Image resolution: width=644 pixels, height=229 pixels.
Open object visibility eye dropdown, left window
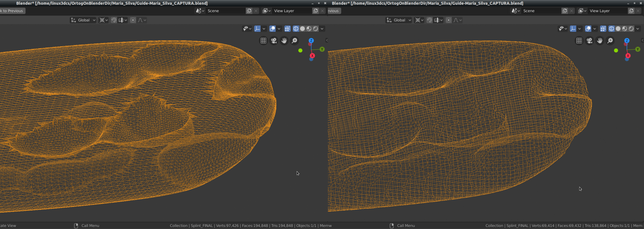pos(247,29)
